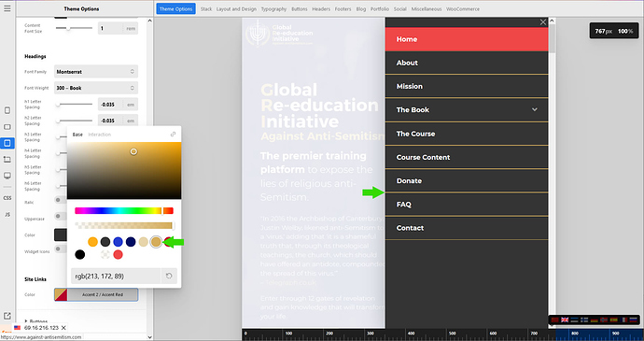Image resolution: width=644 pixels, height=341 pixels.
Task: Open the Font Family Montserrat dropdown
Action: [96, 72]
